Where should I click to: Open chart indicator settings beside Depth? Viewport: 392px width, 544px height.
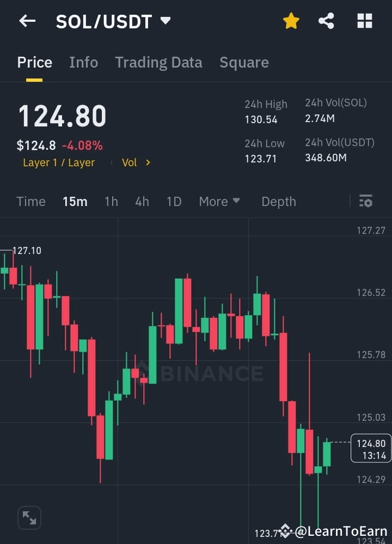(365, 201)
